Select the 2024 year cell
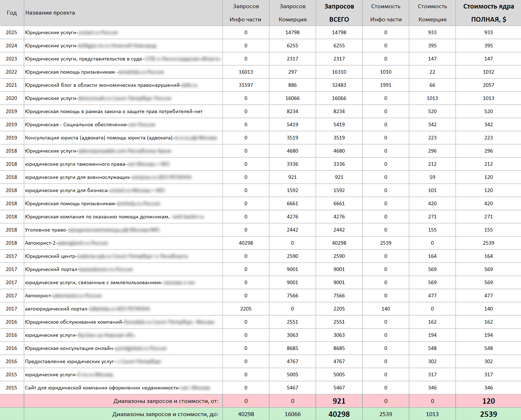 point(11,46)
